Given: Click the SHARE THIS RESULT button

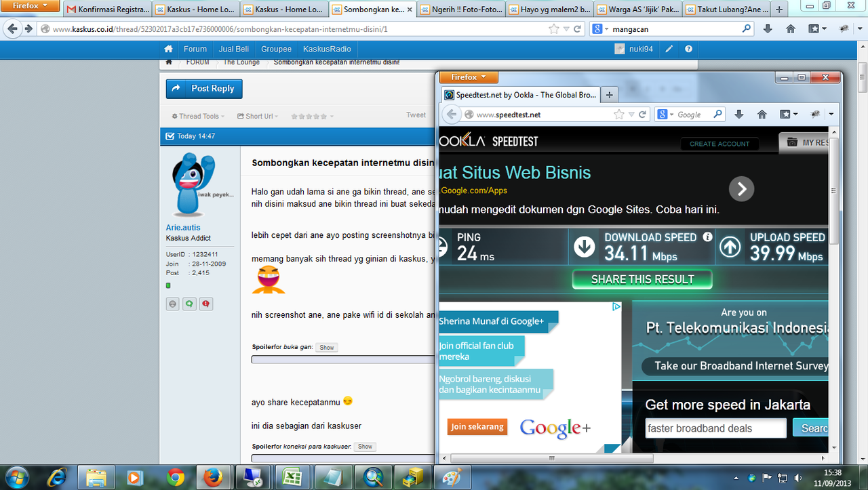Looking at the screenshot, I should (642, 279).
